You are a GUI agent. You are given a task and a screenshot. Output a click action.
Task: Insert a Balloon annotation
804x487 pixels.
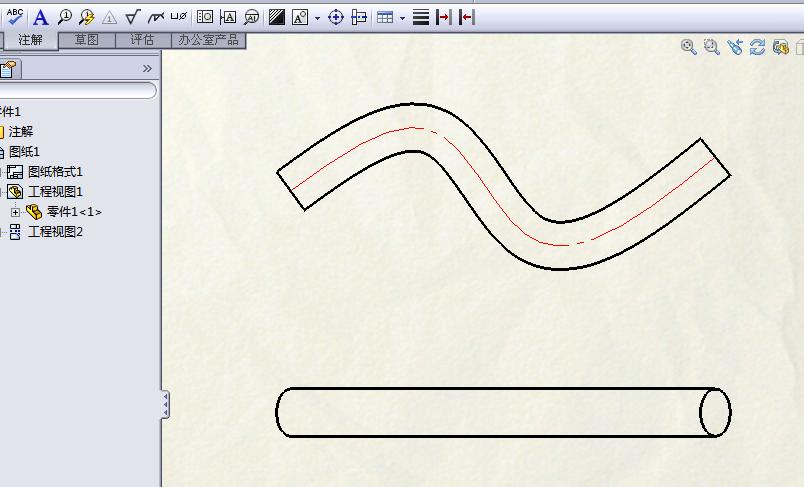coord(65,17)
